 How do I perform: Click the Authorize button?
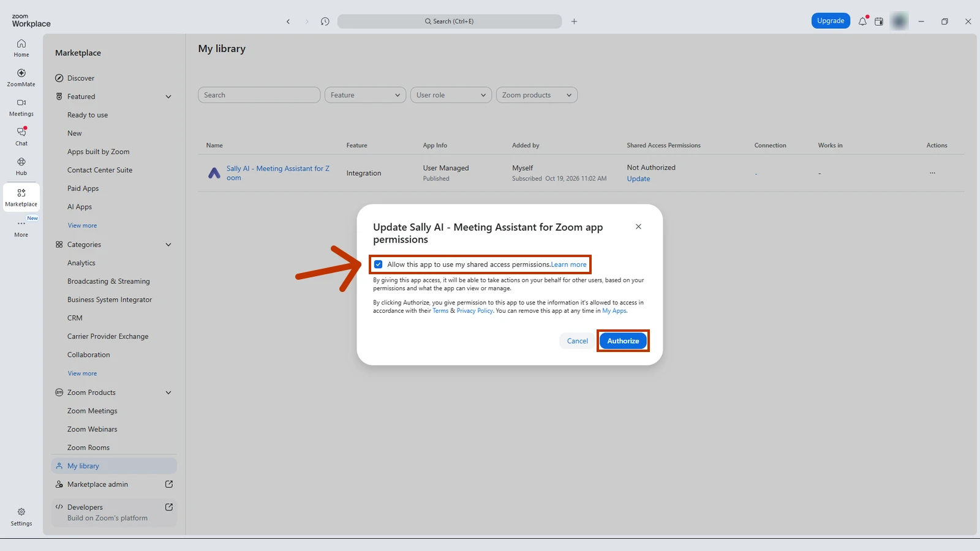pos(623,341)
